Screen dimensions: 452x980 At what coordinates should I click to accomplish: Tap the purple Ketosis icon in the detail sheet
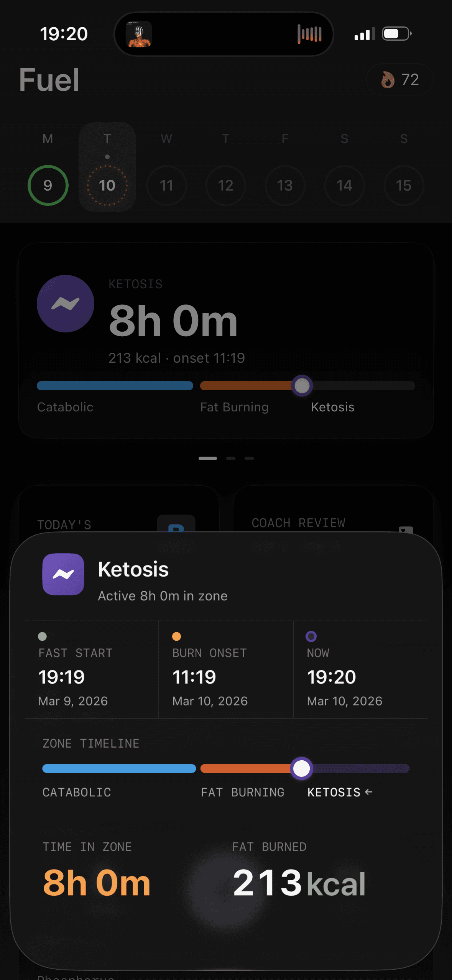tap(63, 574)
